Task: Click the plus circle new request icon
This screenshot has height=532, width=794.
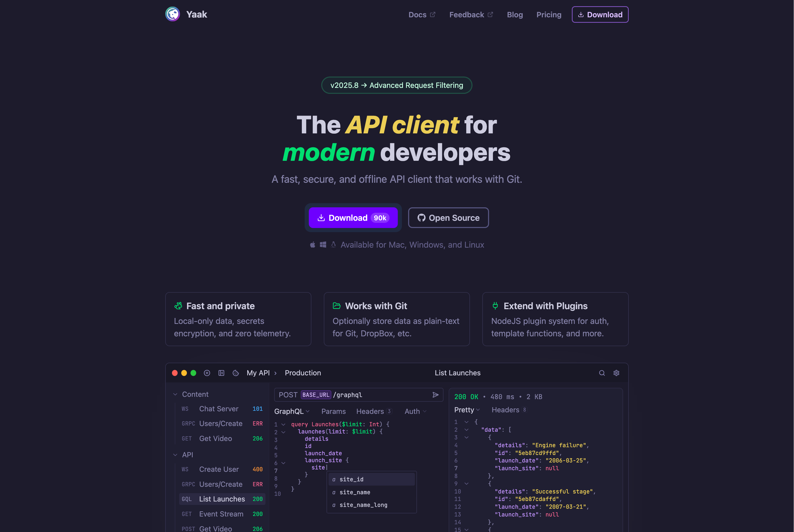Action: tap(207, 373)
